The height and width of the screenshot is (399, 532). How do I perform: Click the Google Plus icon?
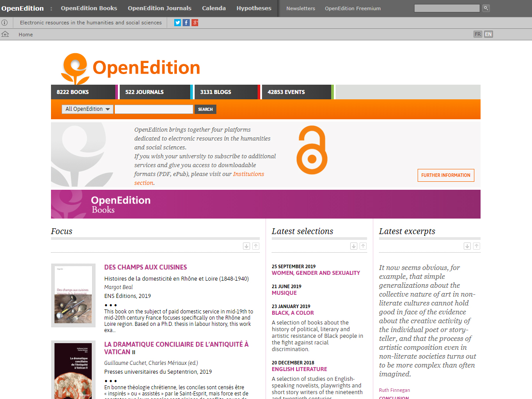pos(195,23)
